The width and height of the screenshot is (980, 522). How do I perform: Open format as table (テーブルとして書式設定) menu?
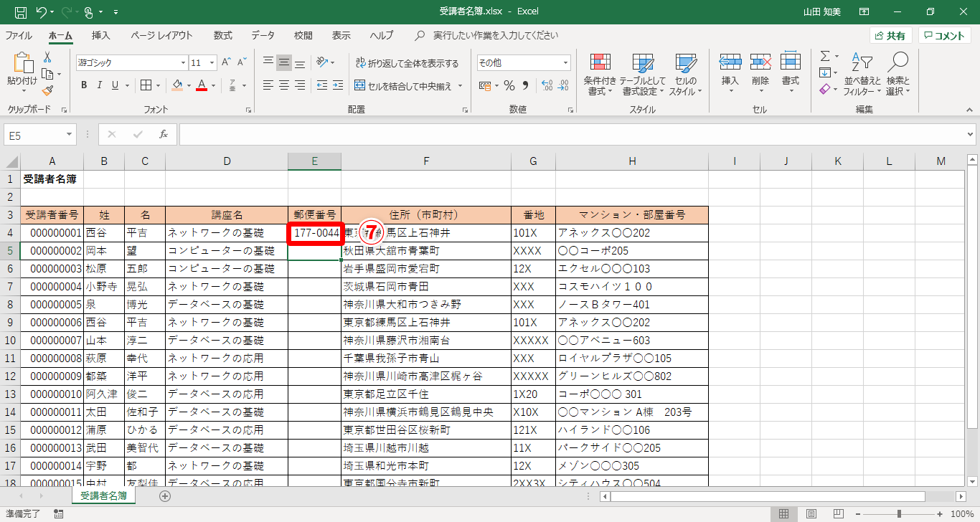(x=643, y=75)
